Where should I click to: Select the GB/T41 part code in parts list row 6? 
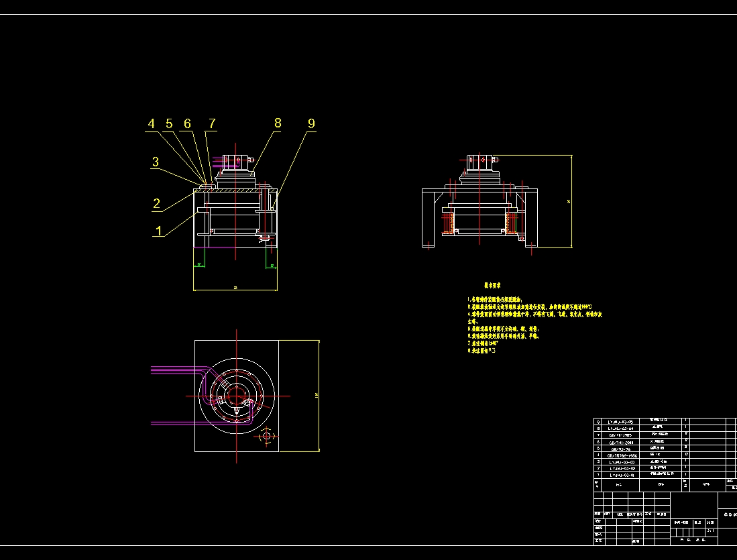(x=621, y=443)
